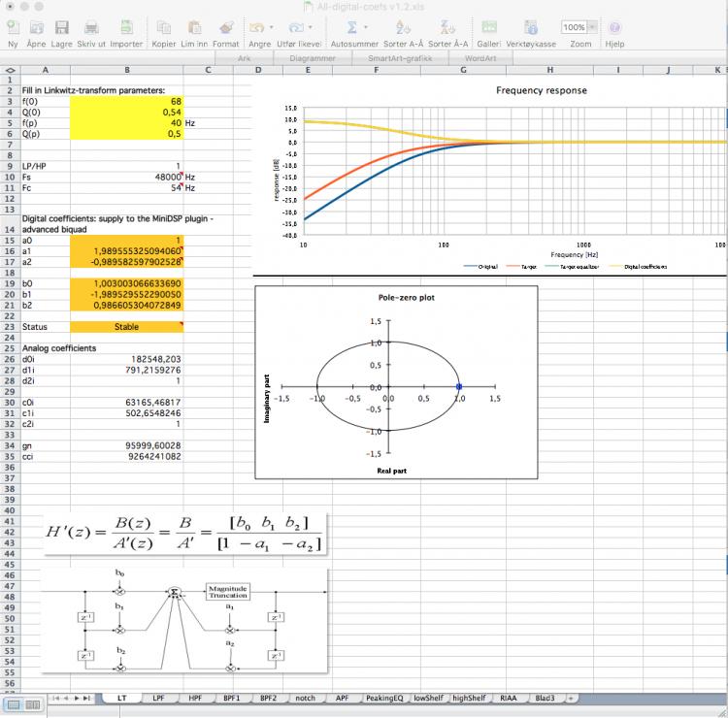Image resolution: width=728 pixels, height=718 pixels.
Task: Click the Ny (new workbook) icon
Action: 12,27
